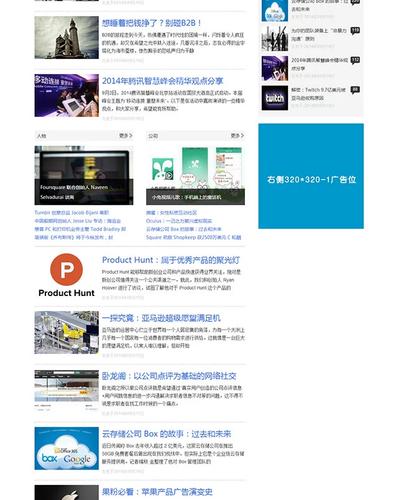The height and width of the screenshot is (500, 398).
Task: Open 云存储公司 Box 的故事:过去和未来 headline
Action: 167,434
